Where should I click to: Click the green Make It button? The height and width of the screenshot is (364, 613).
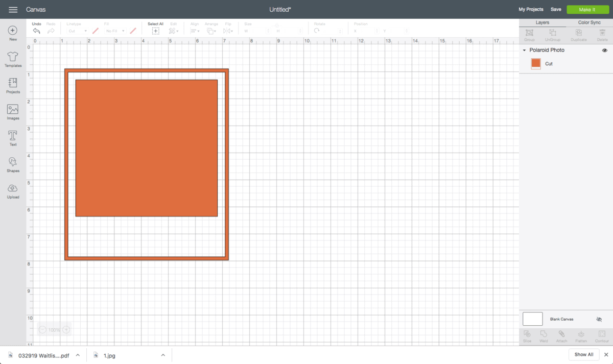pyautogui.click(x=587, y=10)
